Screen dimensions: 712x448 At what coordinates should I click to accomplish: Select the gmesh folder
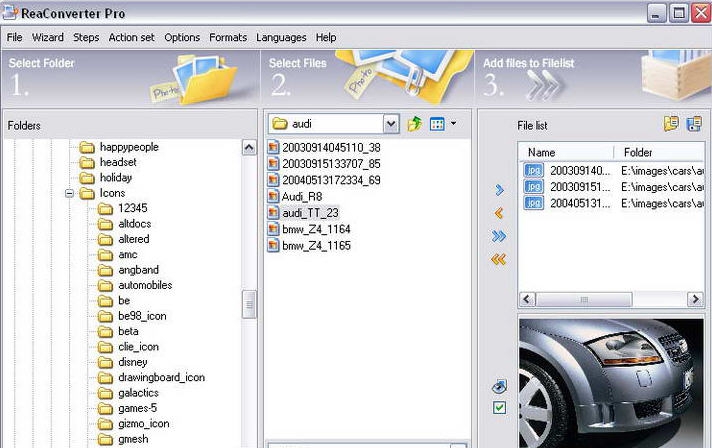pos(133,439)
